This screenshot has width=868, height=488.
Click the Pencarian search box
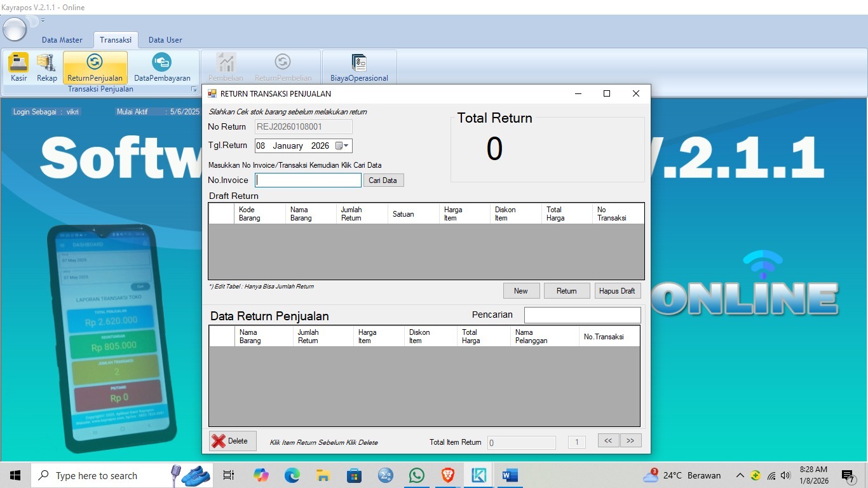point(582,315)
